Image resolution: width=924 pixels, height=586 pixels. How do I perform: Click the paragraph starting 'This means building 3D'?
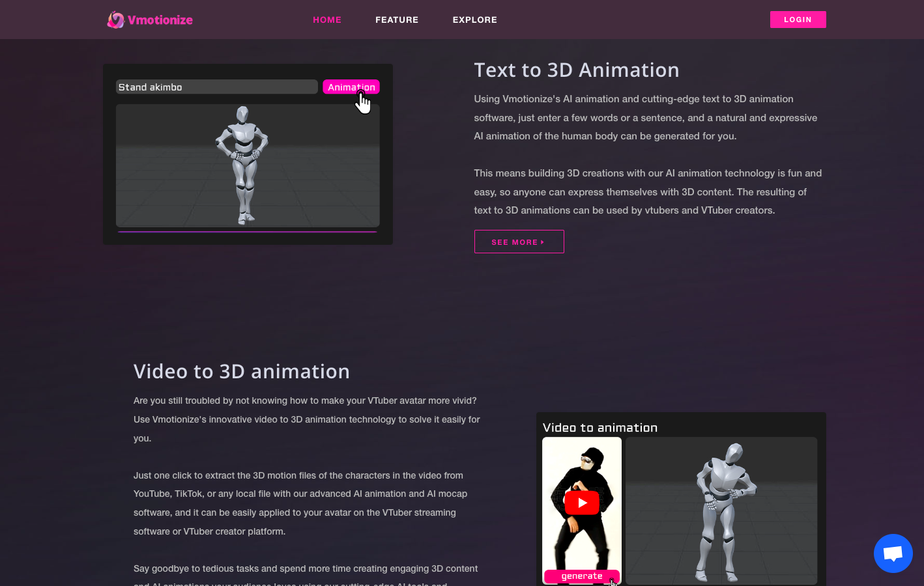[x=648, y=191]
